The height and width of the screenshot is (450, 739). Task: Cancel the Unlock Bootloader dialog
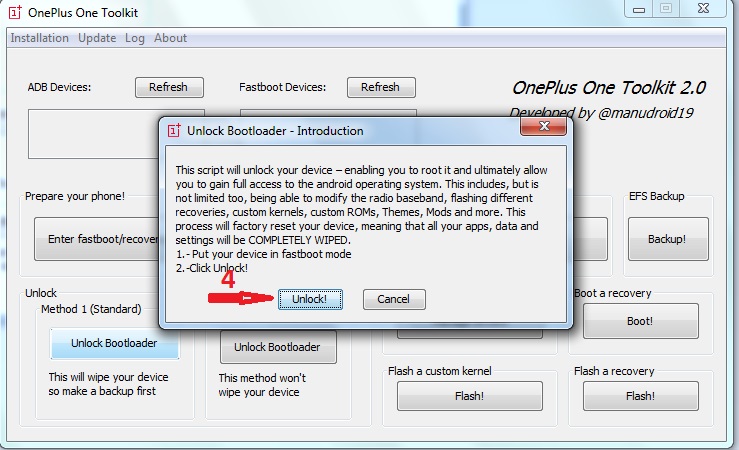(x=394, y=299)
